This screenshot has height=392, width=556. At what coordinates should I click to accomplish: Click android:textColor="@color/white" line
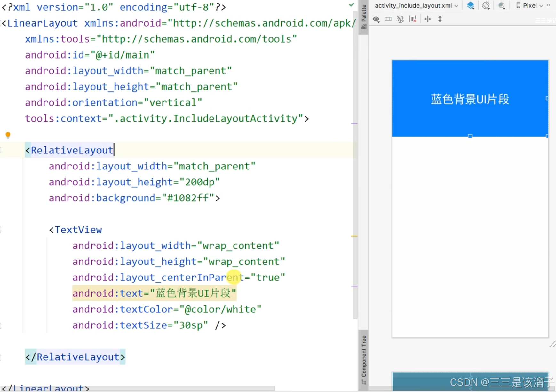coord(167,309)
